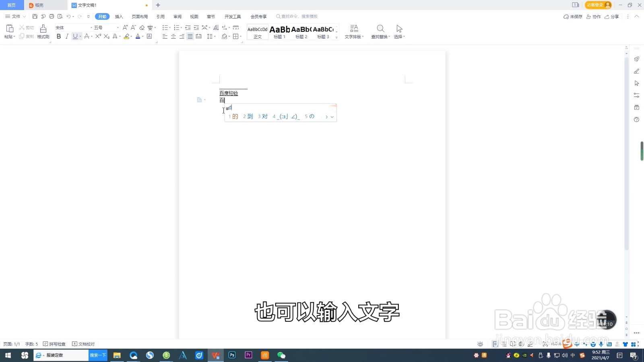Click the Find and Replace magnifier
Image resolution: width=644 pixels, height=362 pixels.
pyautogui.click(x=380, y=28)
